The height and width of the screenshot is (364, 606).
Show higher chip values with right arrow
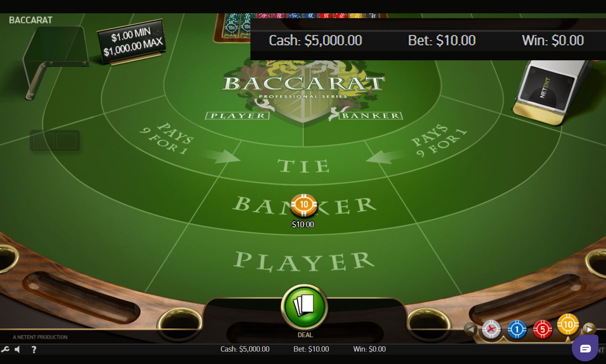pyautogui.click(x=589, y=329)
